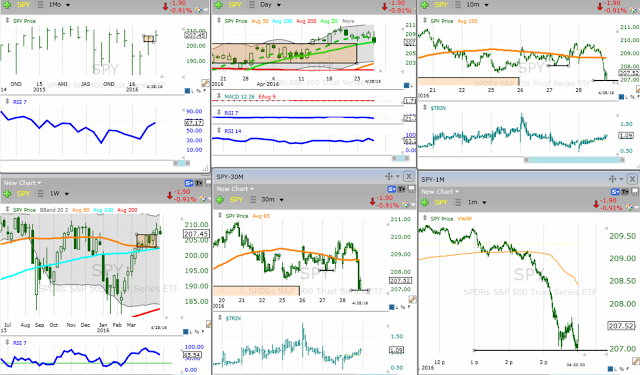
Task: Toggle the % percent scale on 30m chart
Action: pyautogui.click(x=402, y=307)
